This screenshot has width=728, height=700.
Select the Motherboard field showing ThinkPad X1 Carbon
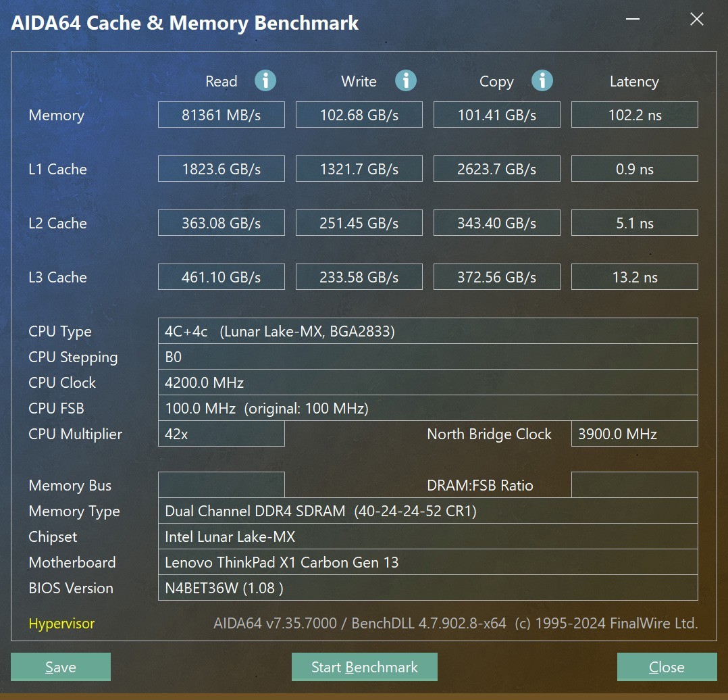[x=427, y=562]
